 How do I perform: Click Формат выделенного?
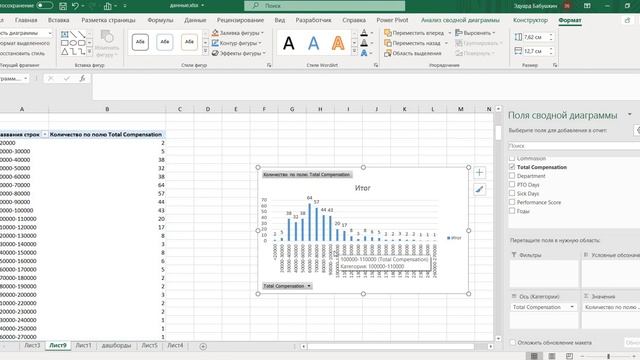24,43
